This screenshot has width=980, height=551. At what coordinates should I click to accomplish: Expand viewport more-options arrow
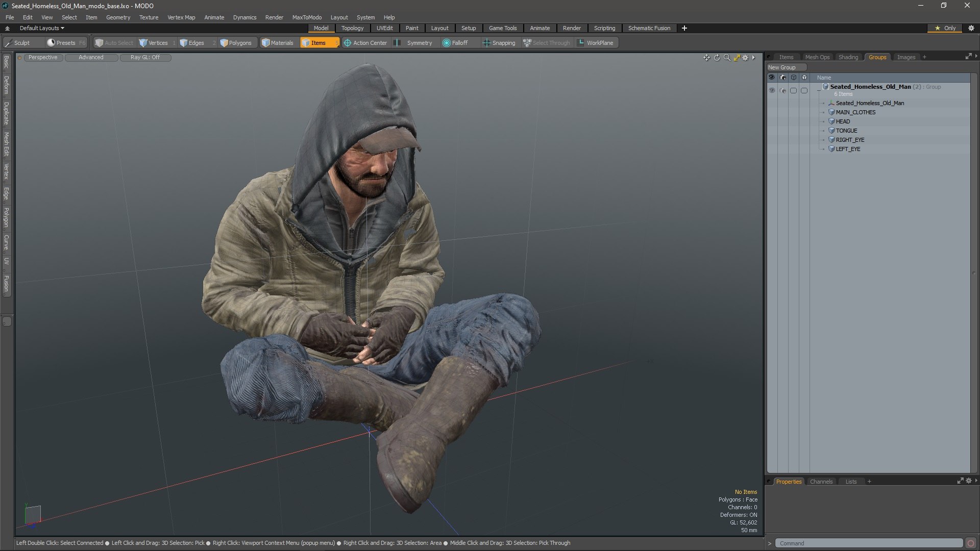tap(753, 58)
